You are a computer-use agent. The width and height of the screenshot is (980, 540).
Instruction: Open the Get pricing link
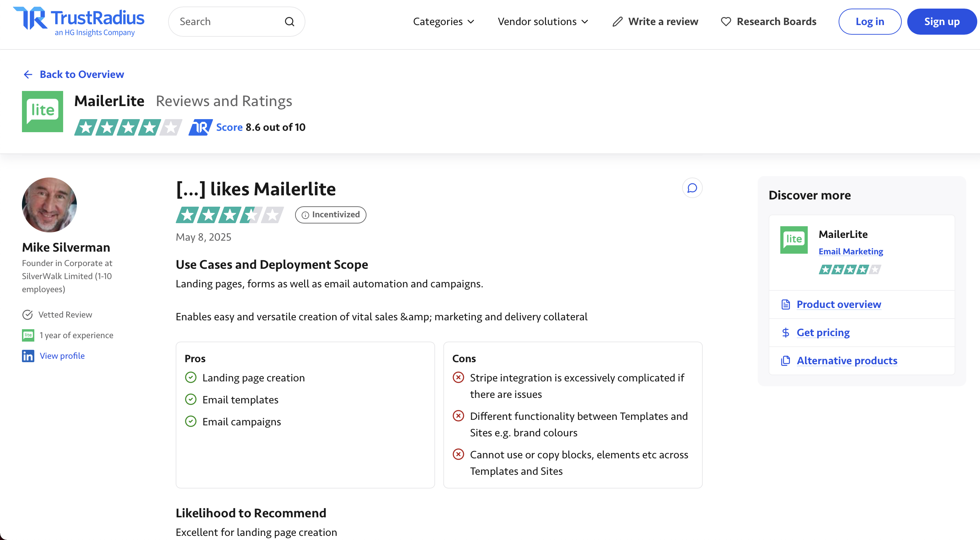(823, 333)
